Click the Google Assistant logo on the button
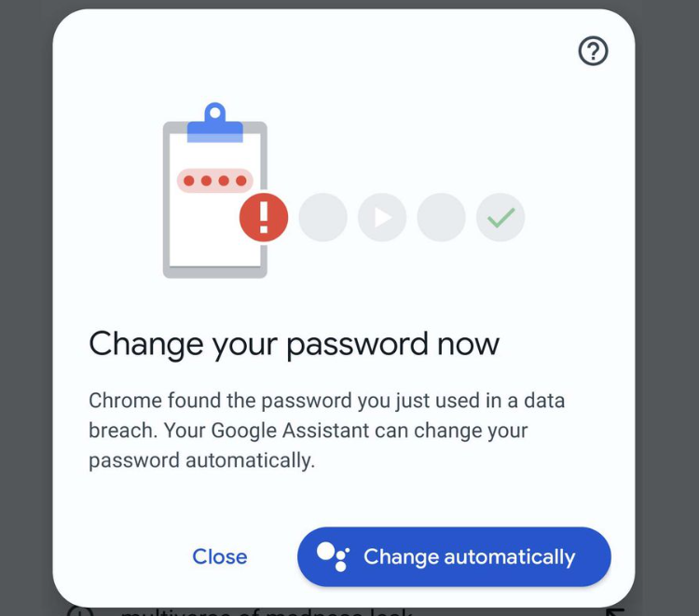This screenshot has width=699, height=616. tap(332, 556)
